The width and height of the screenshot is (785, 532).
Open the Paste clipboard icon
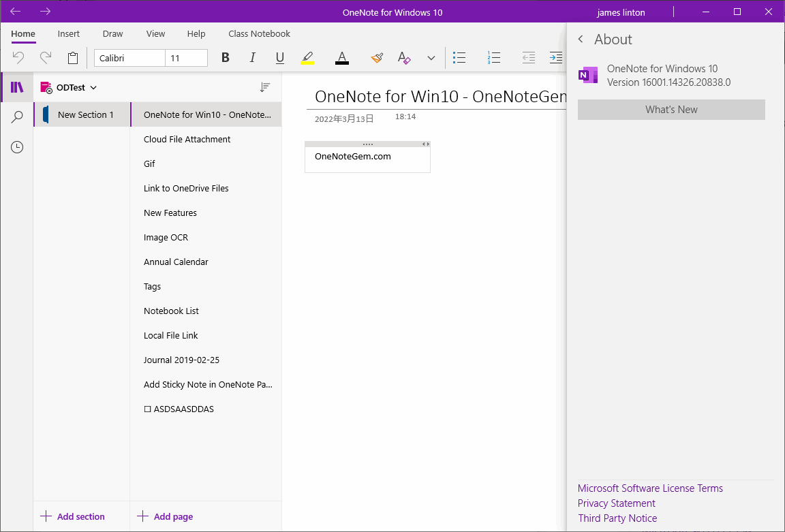[73, 58]
